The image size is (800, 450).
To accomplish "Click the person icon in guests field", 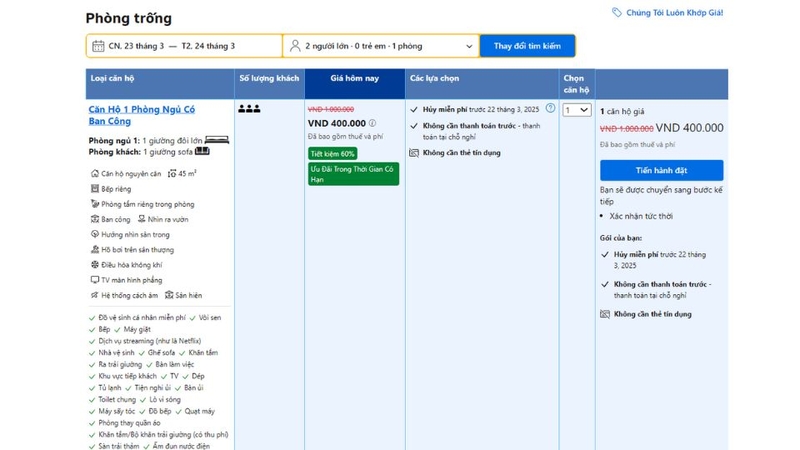I will point(295,46).
